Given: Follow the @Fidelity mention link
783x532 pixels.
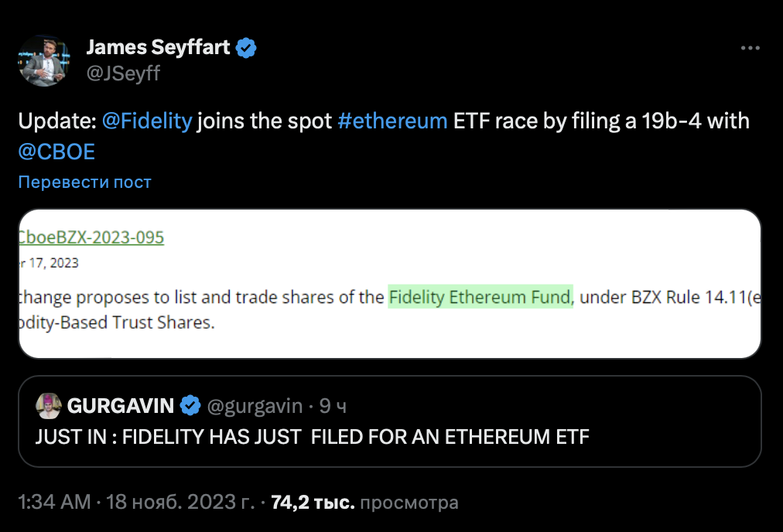Looking at the screenshot, I should [147, 121].
